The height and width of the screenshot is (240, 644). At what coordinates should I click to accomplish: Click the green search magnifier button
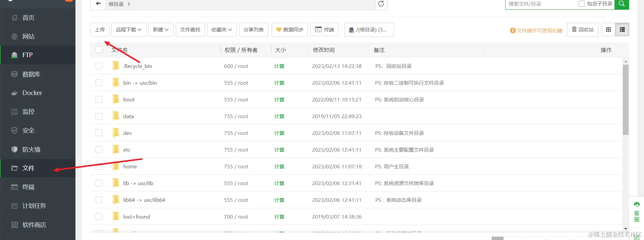point(622,4)
